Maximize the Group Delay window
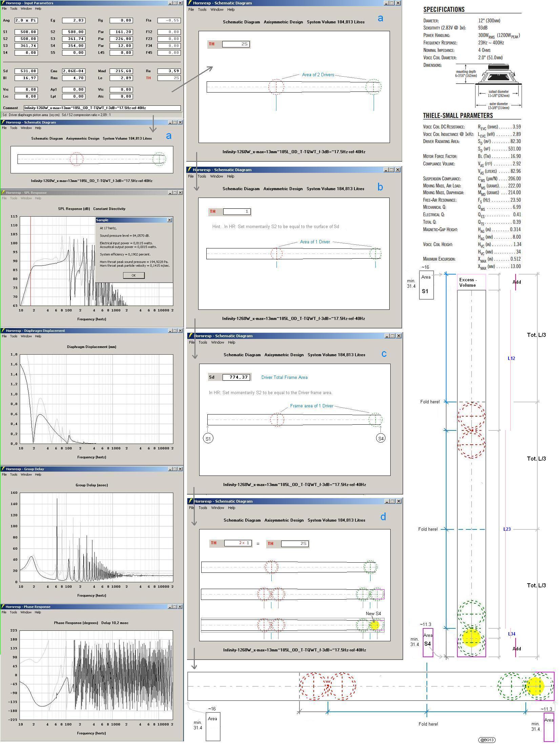The height and width of the screenshot is (747, 560). pyautogui.click(x=175, y=469)
